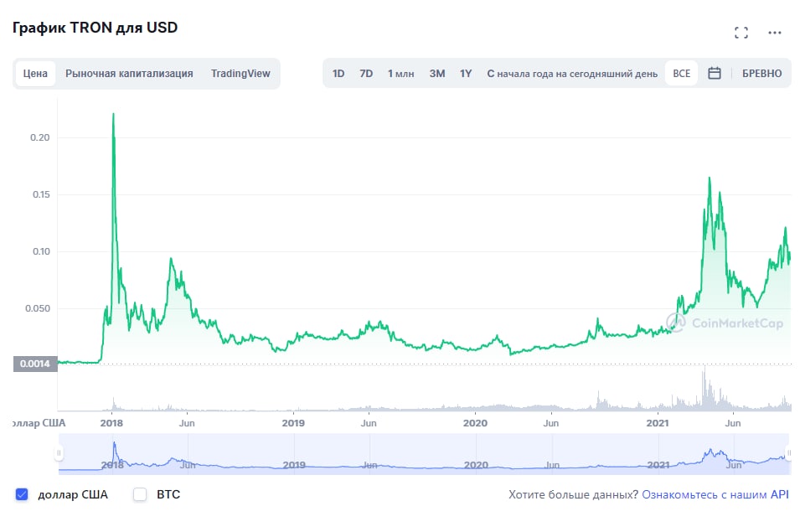Viewport: 800px width, 532px height.
Task: Uncheck the доллар США checkbox
Action: tap(22, 494)
